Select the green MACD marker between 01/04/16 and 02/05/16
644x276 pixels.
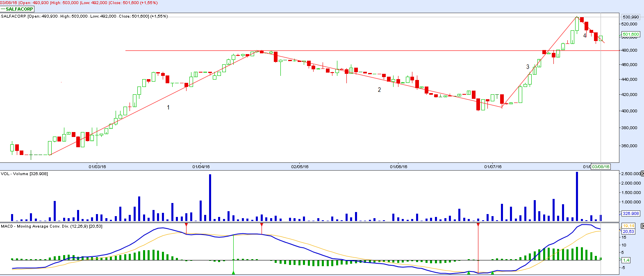233,273
